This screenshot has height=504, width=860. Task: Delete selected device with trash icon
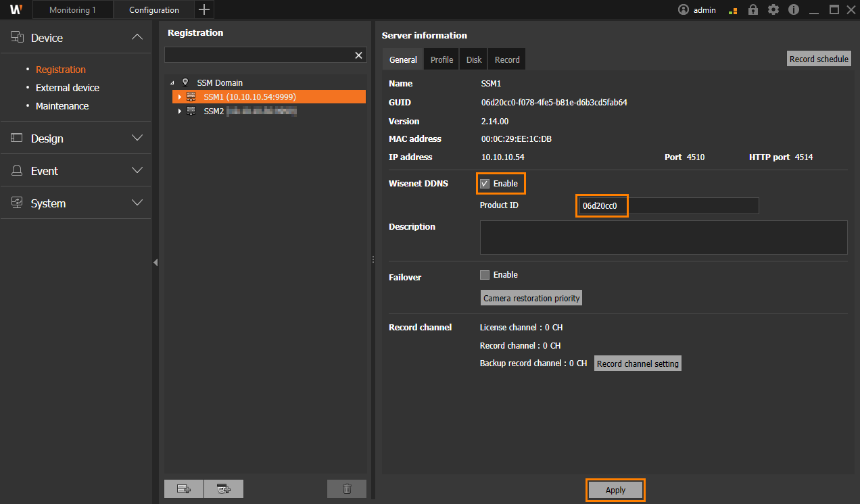347,489
